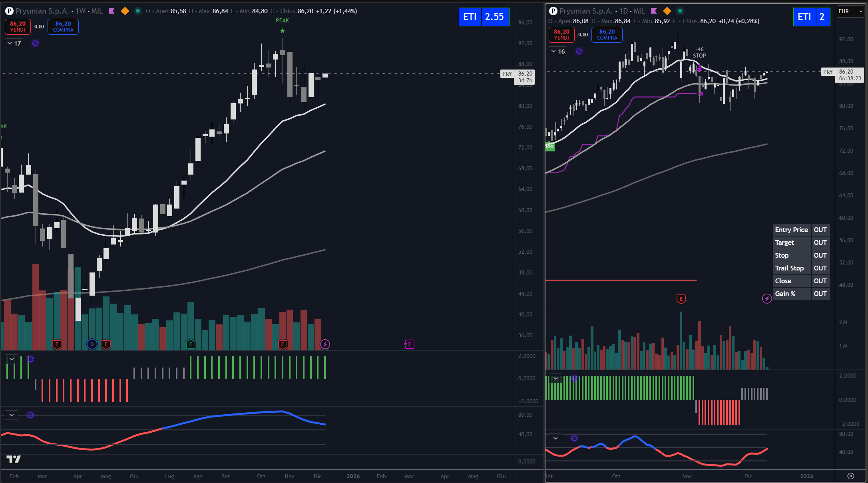868x483 pixels.
Task: Click red earnings E marker on daily chart
Action: 681,299
